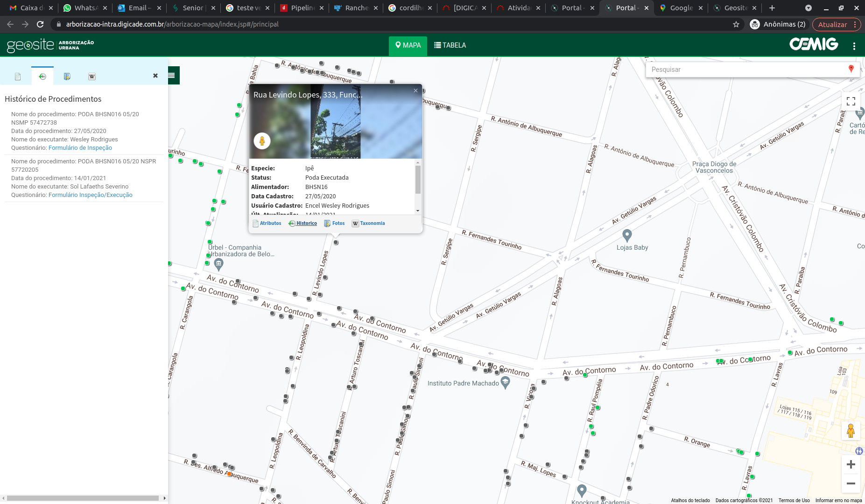Toggle fullscreen map view
This screenshot has width=865, height=504.
point(851,101)
